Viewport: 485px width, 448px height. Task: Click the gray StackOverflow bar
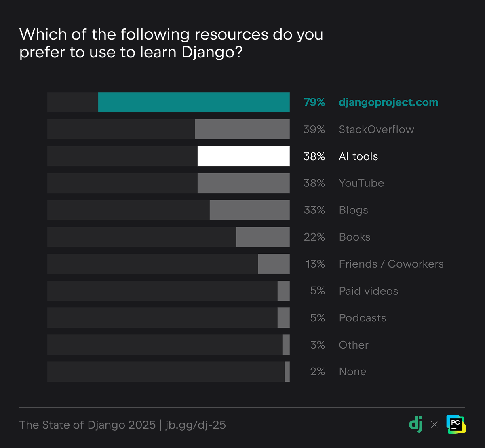coord(242,129)
